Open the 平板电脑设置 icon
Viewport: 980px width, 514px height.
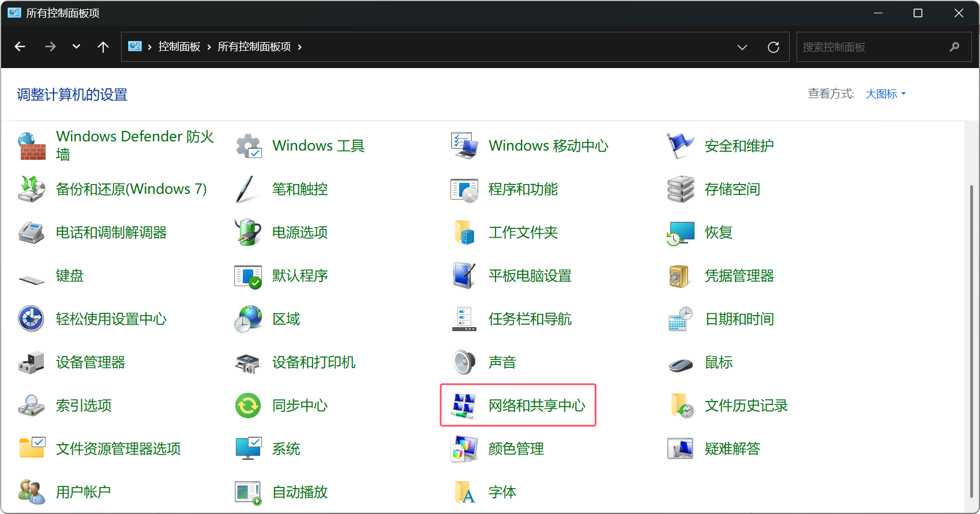point(464,276)
